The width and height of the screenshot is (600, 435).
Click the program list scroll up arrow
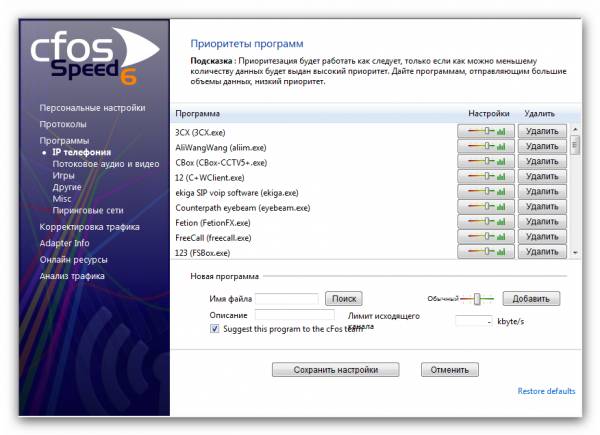pyautogui.click(x=575, y=129)
